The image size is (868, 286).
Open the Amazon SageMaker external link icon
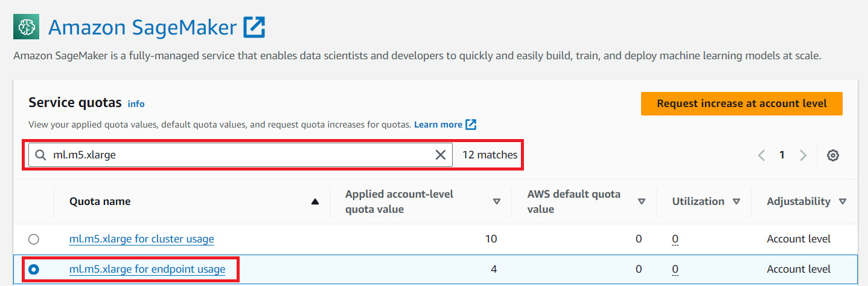[254, 27]
